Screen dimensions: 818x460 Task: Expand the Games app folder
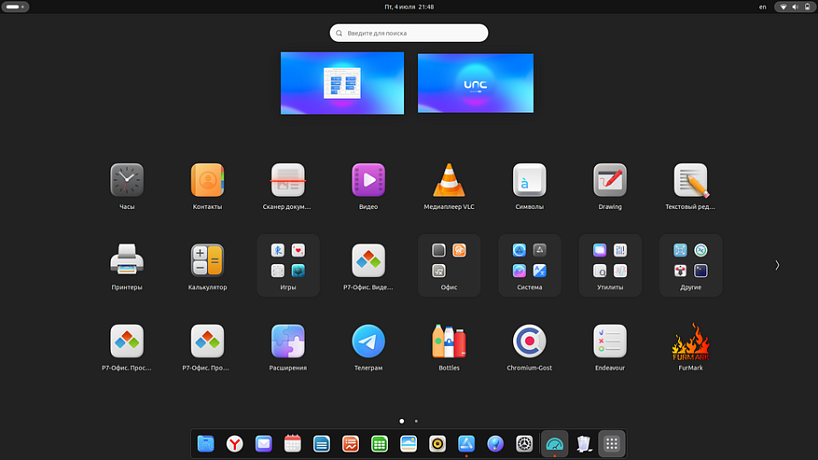coord(288,264)
